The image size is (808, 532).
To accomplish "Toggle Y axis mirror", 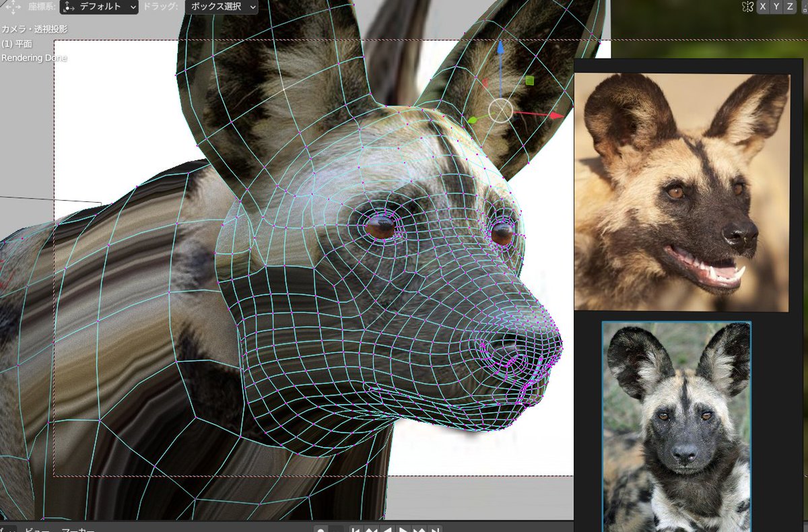I will coord(777,7).
